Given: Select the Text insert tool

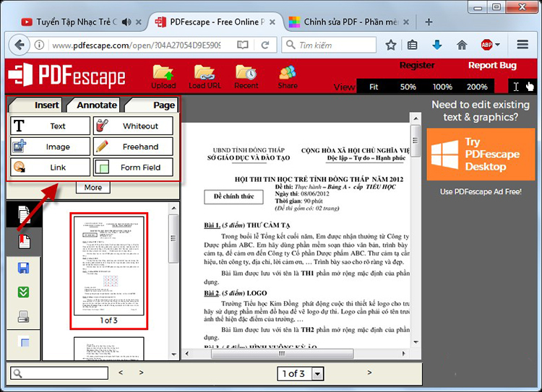Looking at the screenshot, I should [50, 126].
